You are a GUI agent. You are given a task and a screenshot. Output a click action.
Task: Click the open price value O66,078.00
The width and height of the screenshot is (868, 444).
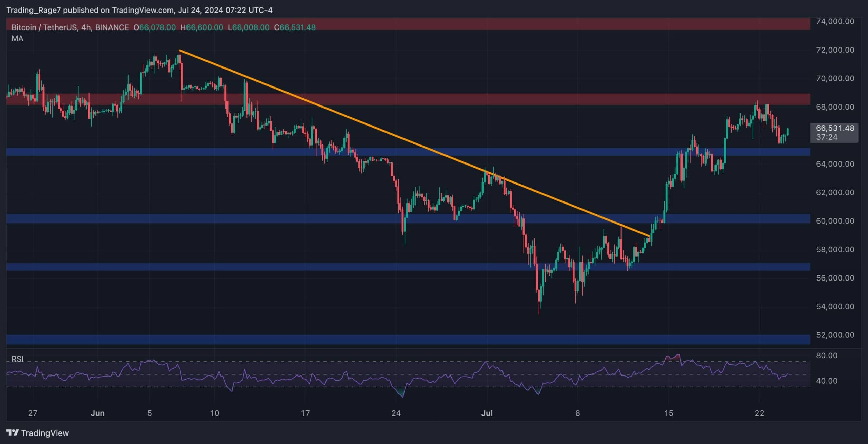coord(154,27)
